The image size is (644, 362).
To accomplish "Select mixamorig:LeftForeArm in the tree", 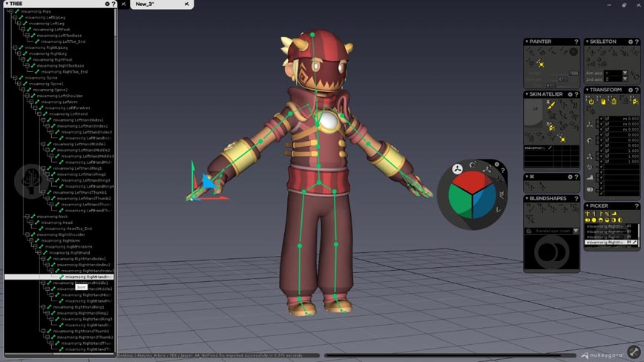I will 68,108.
